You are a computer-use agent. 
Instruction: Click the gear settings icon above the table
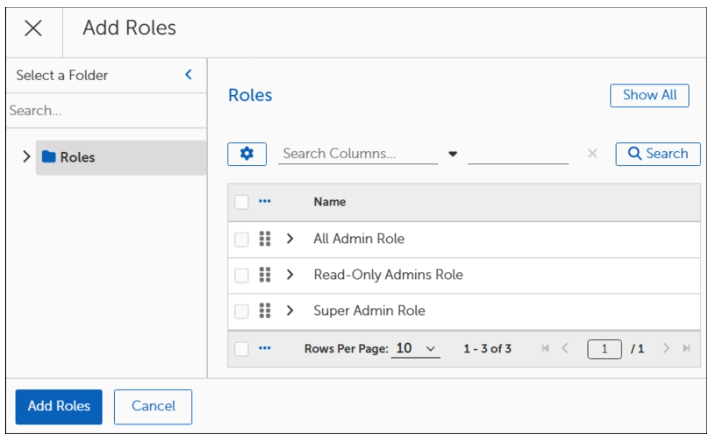click(247, 154)
